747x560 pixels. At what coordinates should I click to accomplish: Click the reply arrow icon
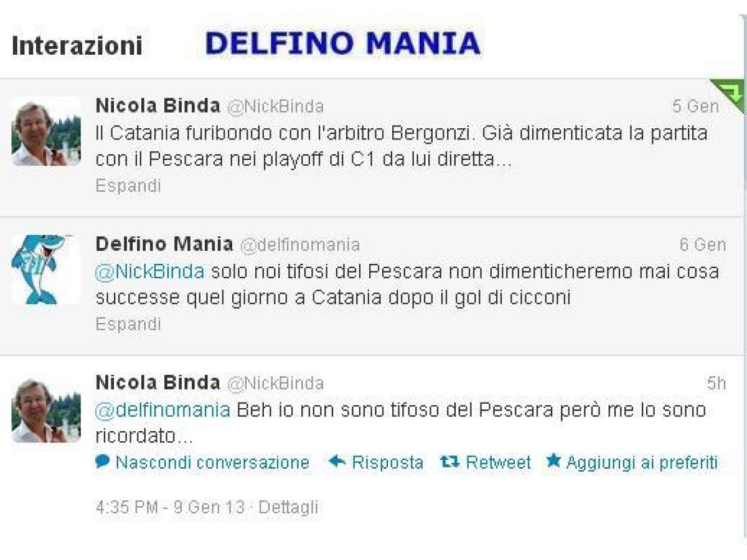(x=337, y=462)
